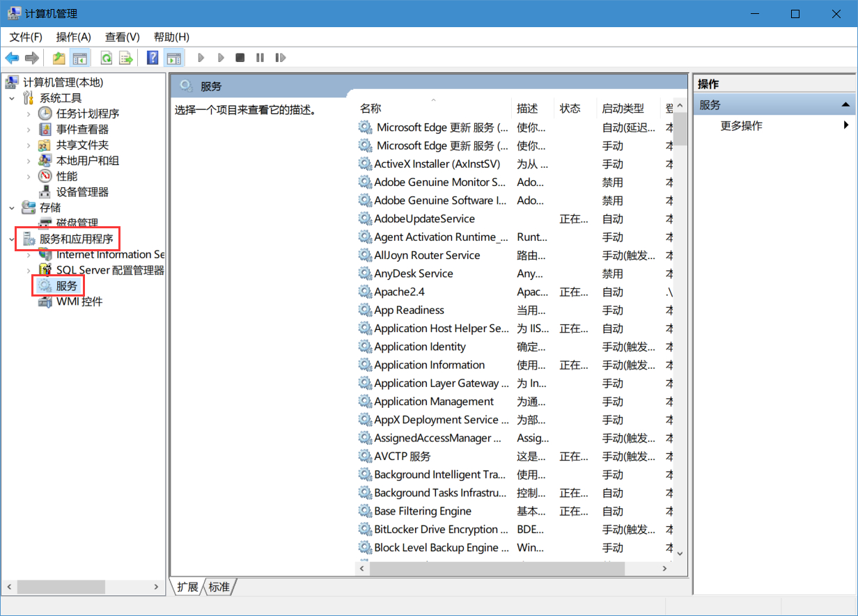Image resolution: width=858 pixels, height=616 pixels.
Task: Click the folder Up one level icon
Action: click(59, 58)
